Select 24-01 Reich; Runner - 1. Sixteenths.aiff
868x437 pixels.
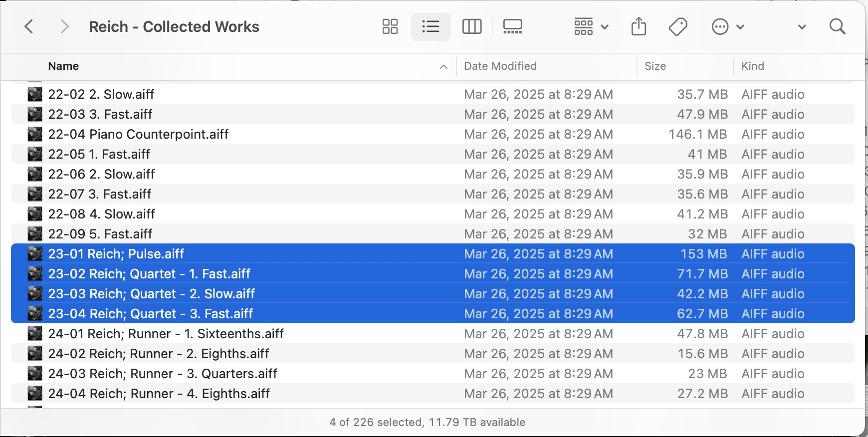click(x=166, y=334)
